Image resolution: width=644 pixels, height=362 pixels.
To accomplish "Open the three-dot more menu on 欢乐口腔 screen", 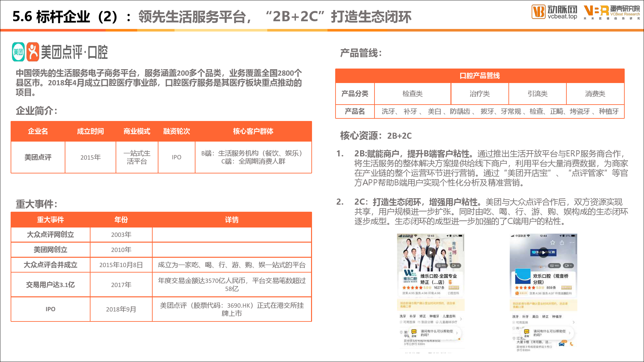I will pyautogui.click(x=572, y=243).
